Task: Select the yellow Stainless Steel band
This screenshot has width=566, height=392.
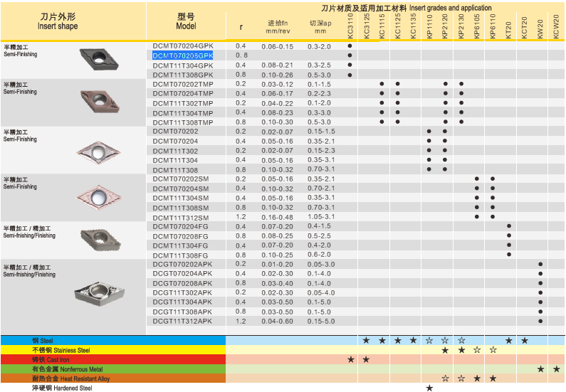Action: point(113,350)
